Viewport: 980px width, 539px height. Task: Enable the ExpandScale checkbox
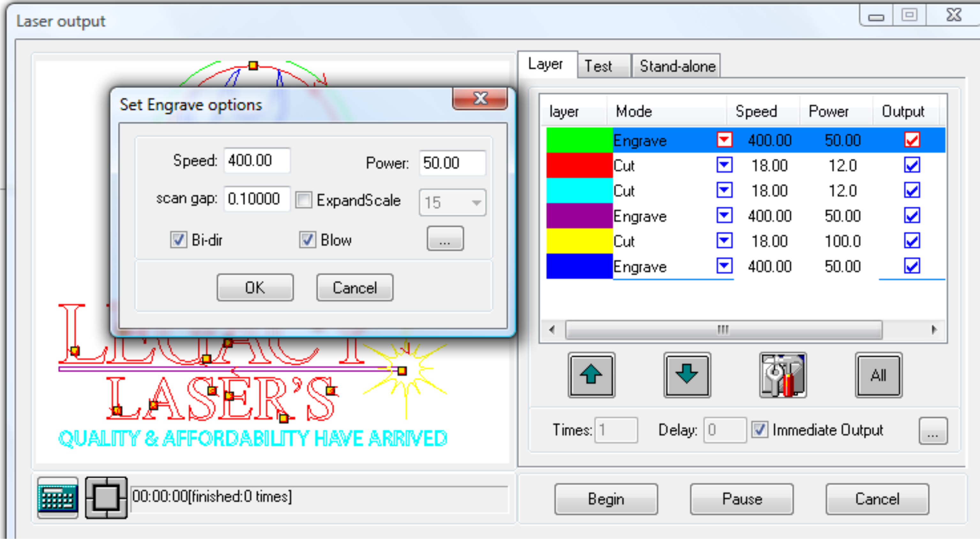pyautogui.click(x=304, y=200)
